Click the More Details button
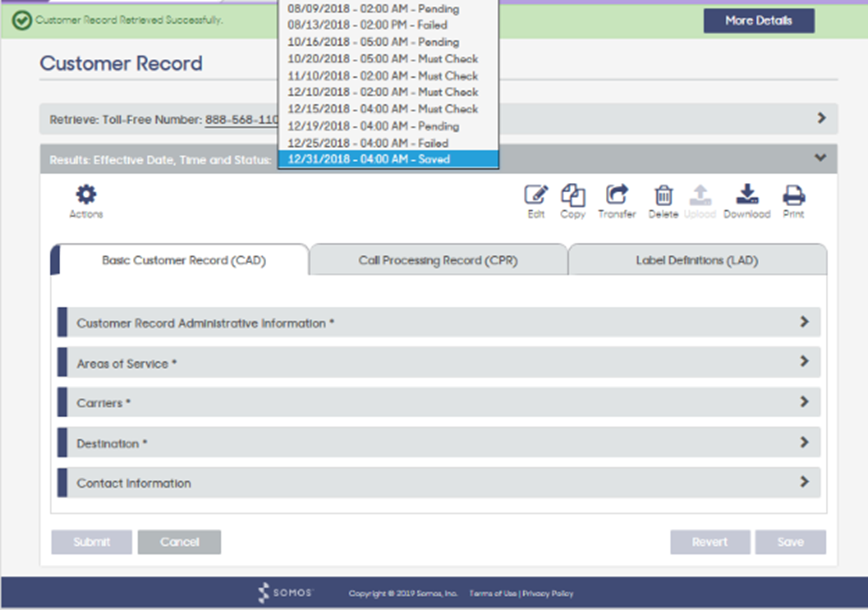This screenshot has width=868, height=610. click(759, 21)
